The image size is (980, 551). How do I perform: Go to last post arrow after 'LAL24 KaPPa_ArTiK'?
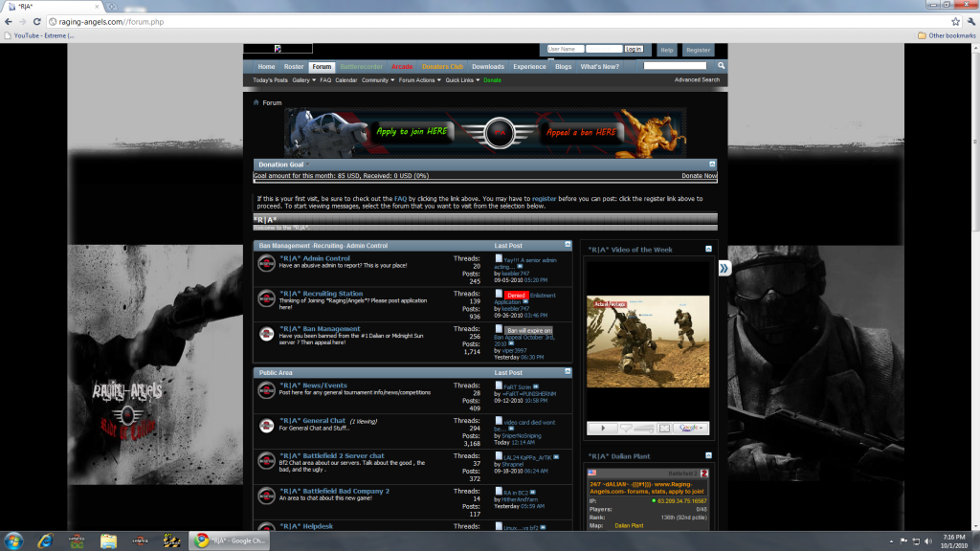[556, 457]
